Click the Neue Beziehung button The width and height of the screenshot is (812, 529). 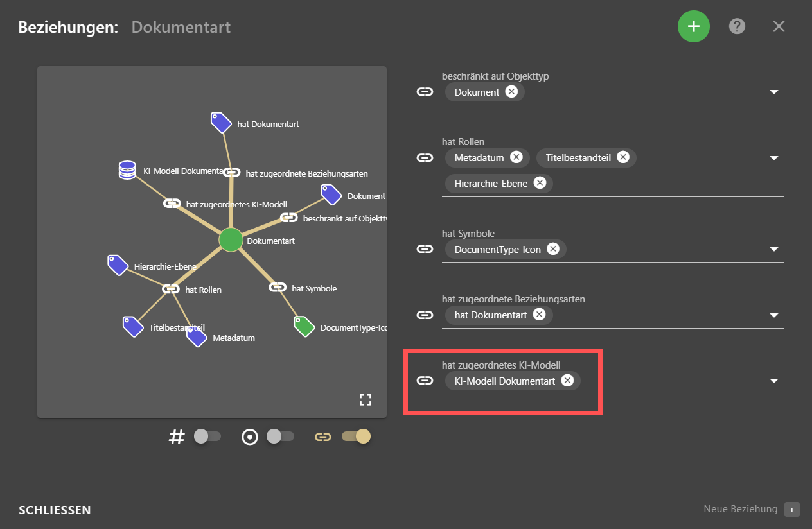pyautogui.click(x=751, y=509)
